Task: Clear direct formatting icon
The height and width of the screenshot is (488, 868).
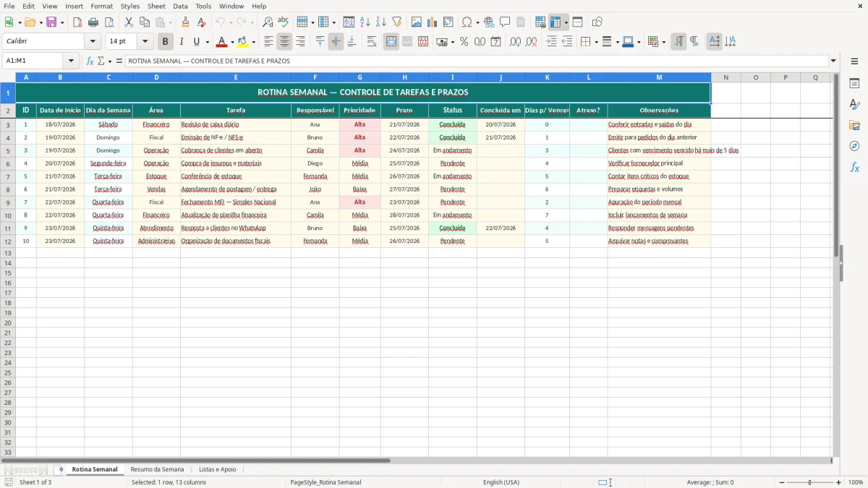Action: tap(201, 22)
